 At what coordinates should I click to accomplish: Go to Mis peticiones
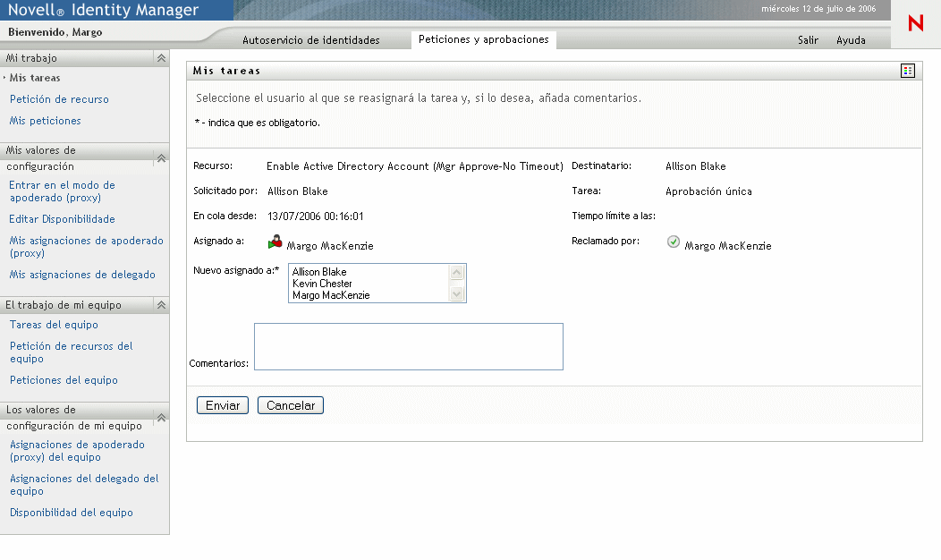click(45, 121)
